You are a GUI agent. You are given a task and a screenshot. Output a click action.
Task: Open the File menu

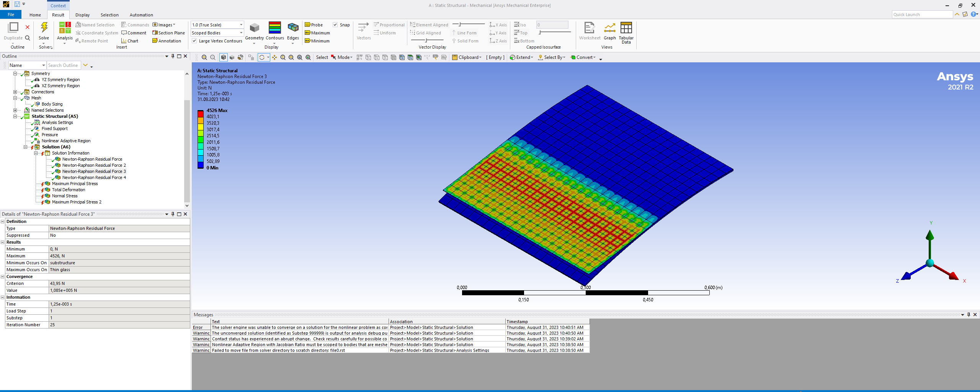click(11, 15)
